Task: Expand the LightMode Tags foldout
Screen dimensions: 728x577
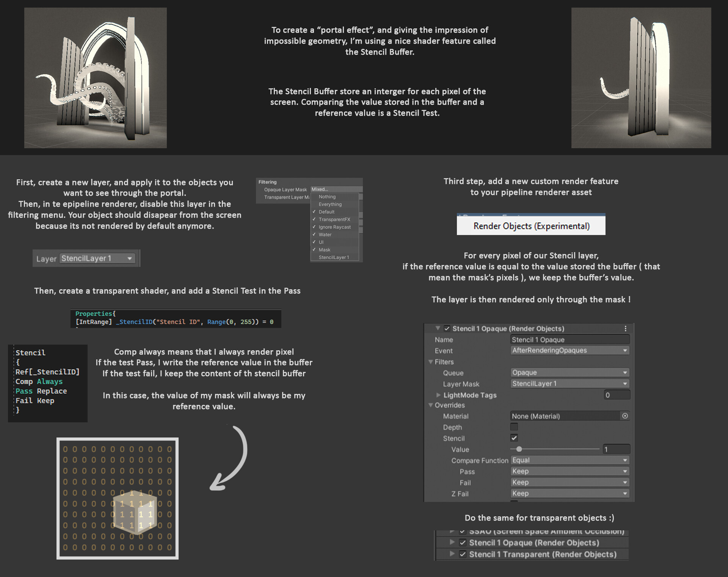Action: pyautogui.click(x=438, y=395)
